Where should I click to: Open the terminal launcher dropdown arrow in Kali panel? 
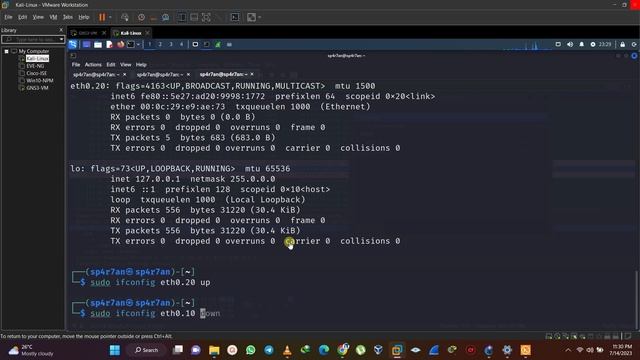coord(138,44)
